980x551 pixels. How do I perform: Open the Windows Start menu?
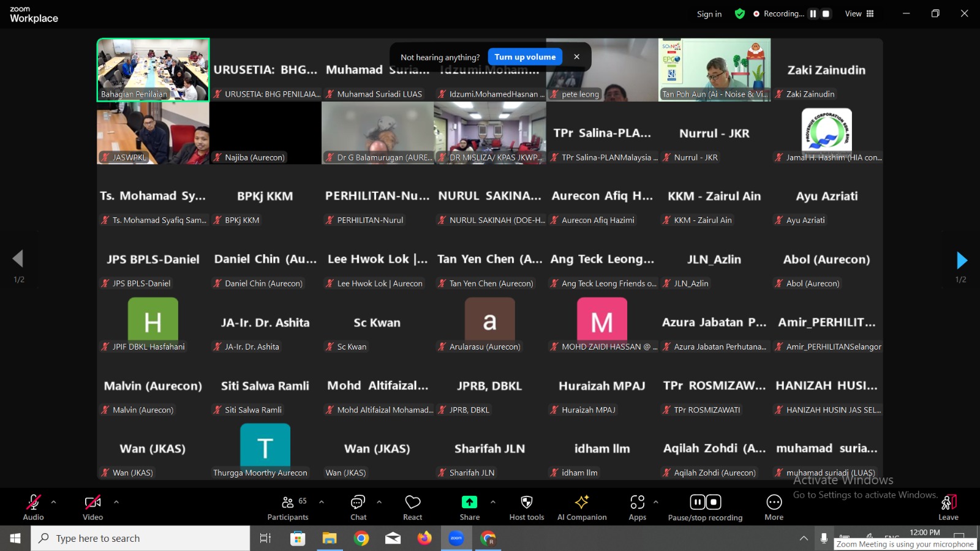tap(15, 538)
